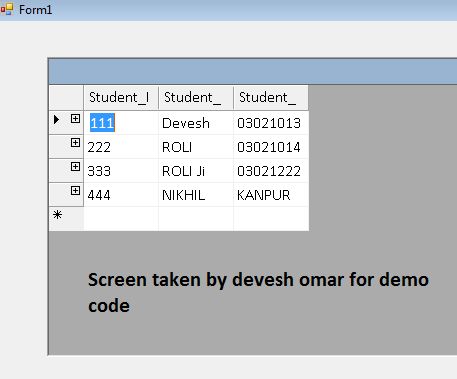
Task: Click the second Student_ column header
Action: 196,97
